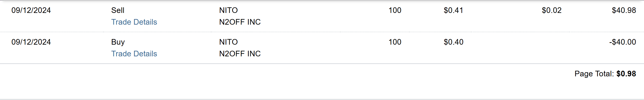Click N2OFF INC name in Sell row
Image resolution: width=644 pixels, height=100 pixels.
click(x=240, y=22)
